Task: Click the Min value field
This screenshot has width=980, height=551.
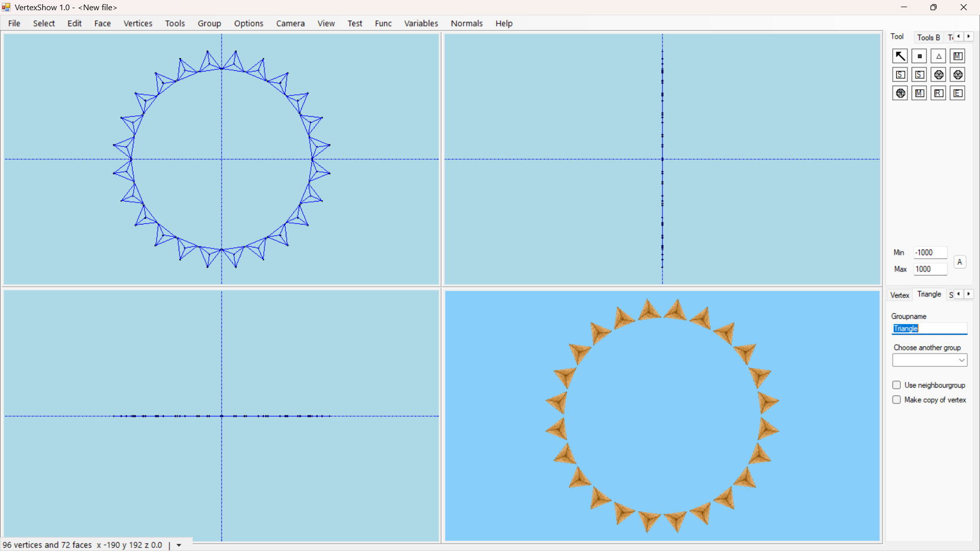Action: point(930,253)
